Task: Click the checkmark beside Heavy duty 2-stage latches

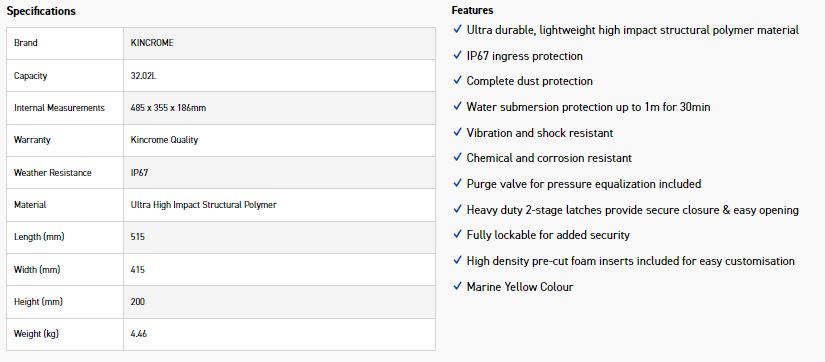Action: [x=457, y=209]
